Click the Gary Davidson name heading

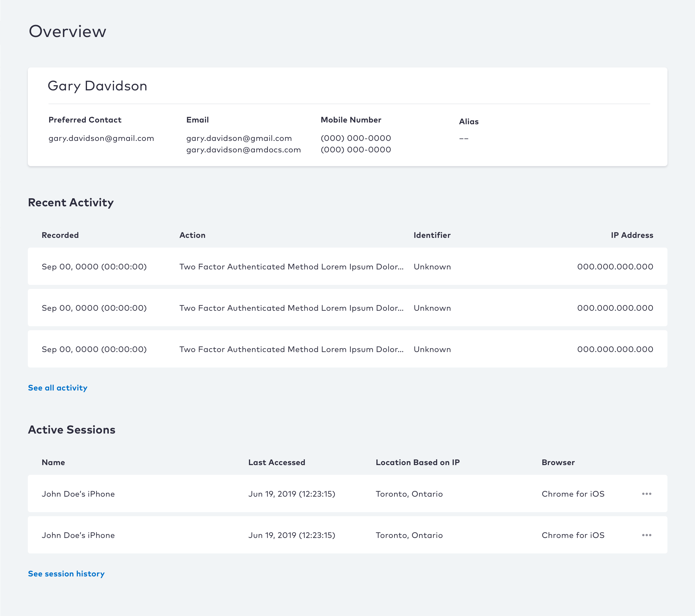click(x=97, y=86)
